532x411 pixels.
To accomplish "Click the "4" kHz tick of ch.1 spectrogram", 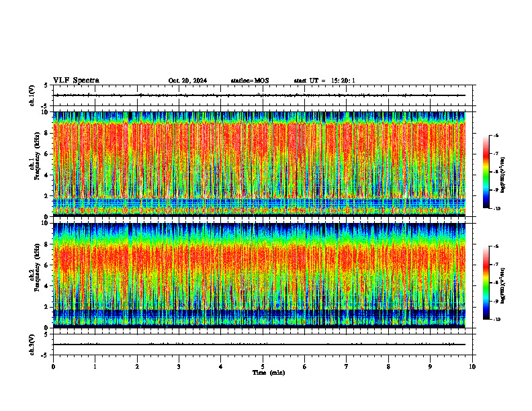I will (x=47, y=175).
